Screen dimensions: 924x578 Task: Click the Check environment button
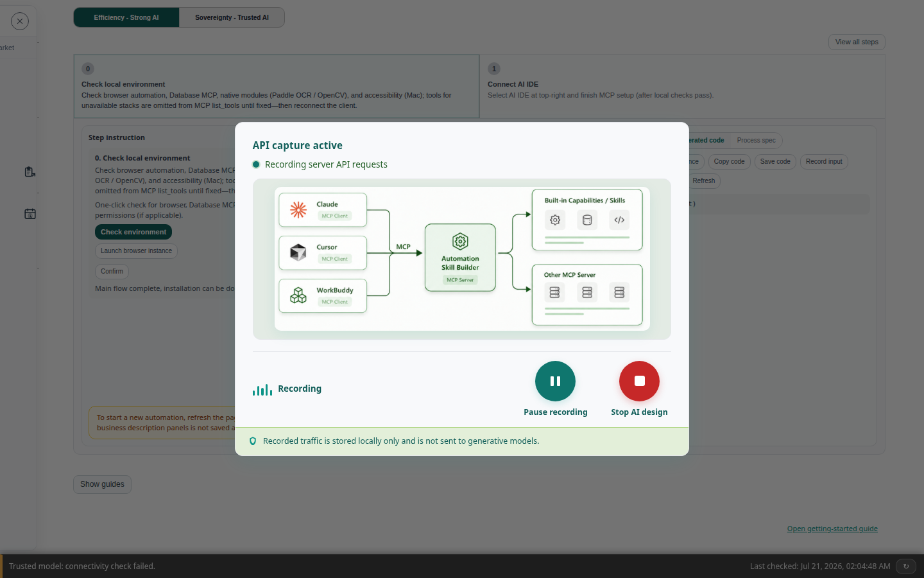[x=133, y=232]
